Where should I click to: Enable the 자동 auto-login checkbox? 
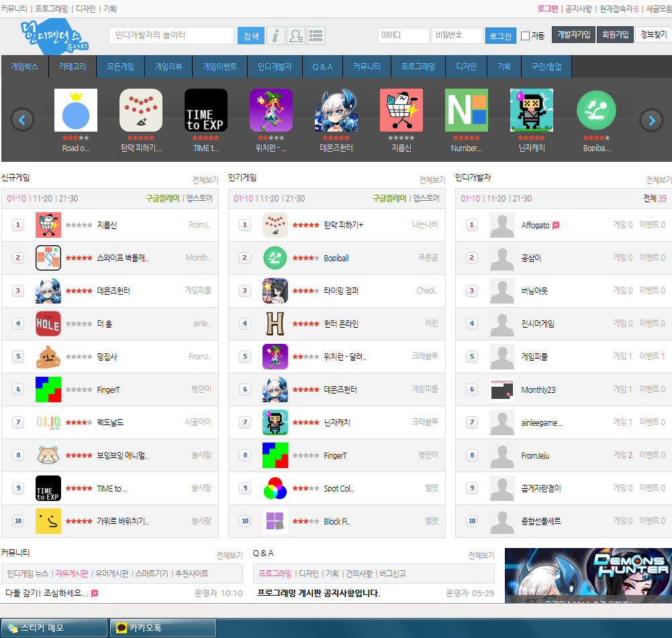526,36
